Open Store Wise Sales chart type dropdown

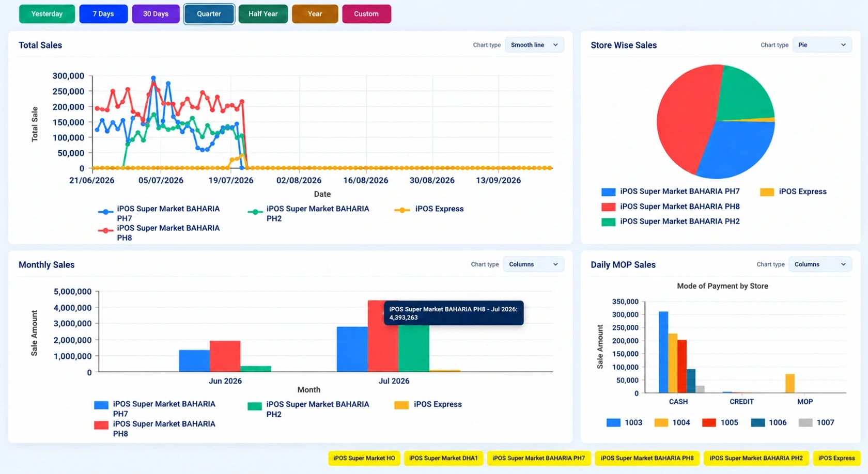point(822,45)
